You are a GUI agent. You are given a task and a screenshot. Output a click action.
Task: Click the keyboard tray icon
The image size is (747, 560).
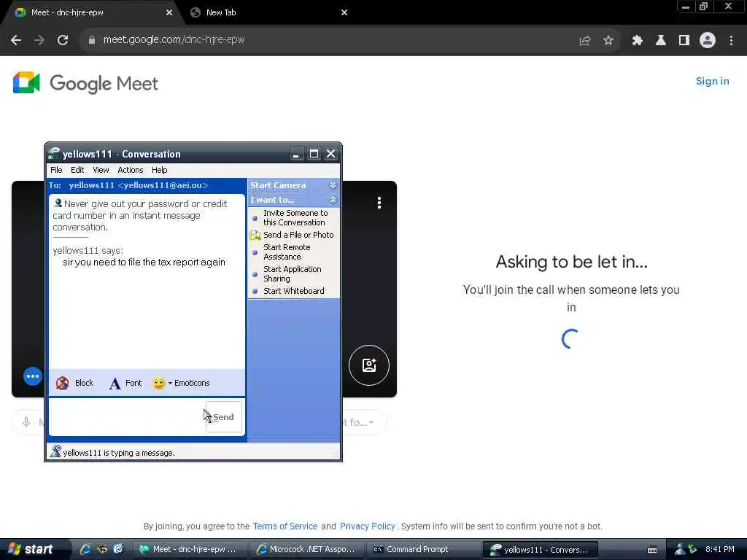click(x=652, y=550)
